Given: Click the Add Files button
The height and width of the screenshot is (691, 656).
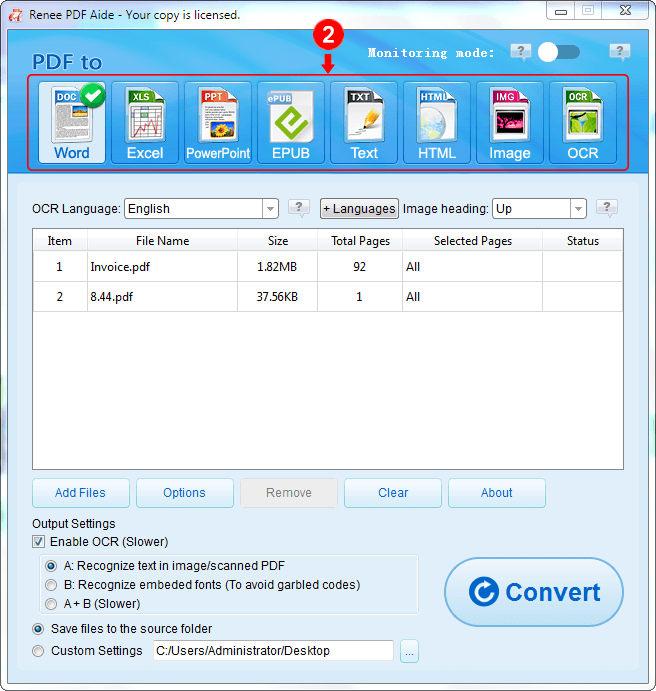Looking at the screenshot, I should coord(80,493).
